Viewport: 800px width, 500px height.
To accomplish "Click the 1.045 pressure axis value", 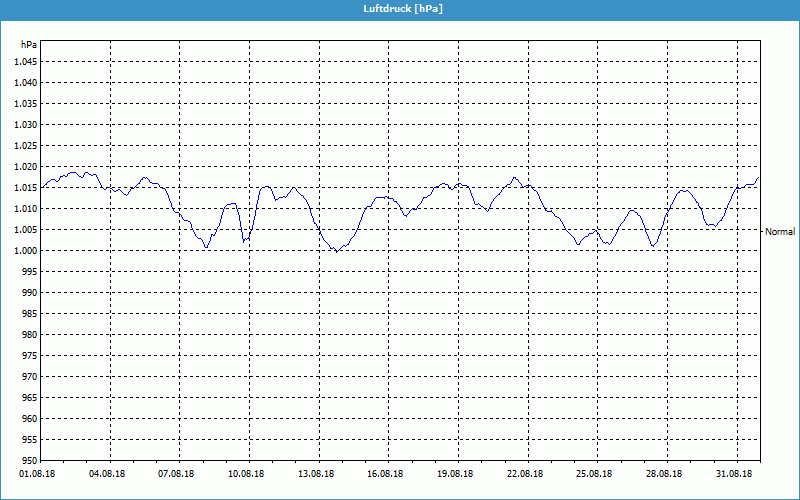I will tap(25, 61).
